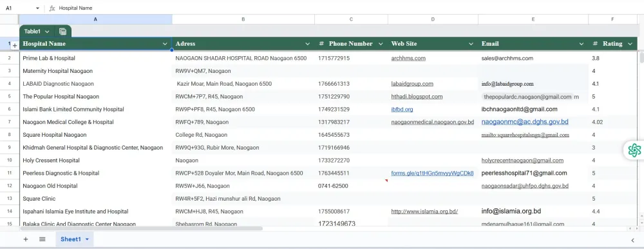Expand the Hospital Name column filter dropdown

click(165, 44)
